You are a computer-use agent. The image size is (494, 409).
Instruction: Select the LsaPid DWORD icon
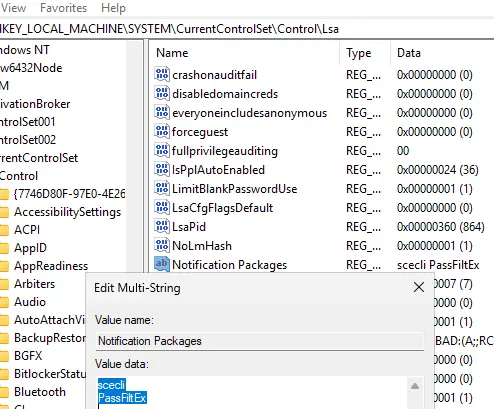click(162, 227)
